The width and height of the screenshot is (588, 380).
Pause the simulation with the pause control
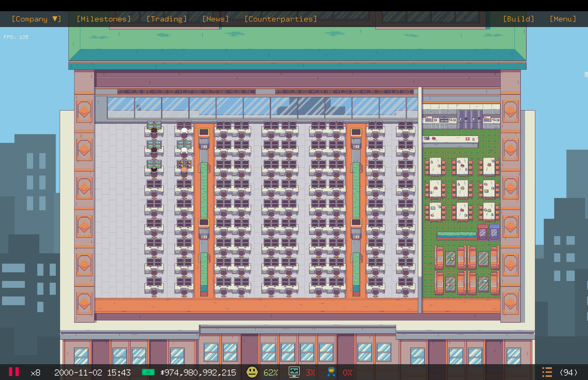click(x=14, y=372)
